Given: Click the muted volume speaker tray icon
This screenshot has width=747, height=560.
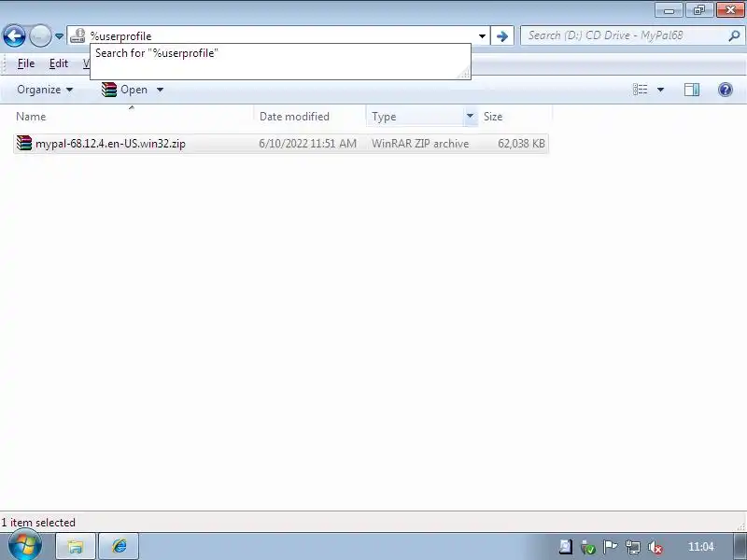Looking at the screenshot, I should click(x=655, y=547).
